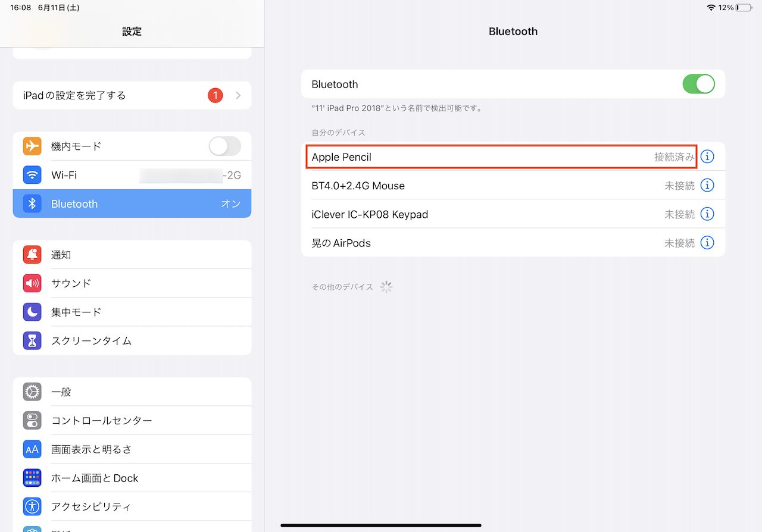Select the BT4.0+2.4G Mouse device

click(x=358, y=186)
